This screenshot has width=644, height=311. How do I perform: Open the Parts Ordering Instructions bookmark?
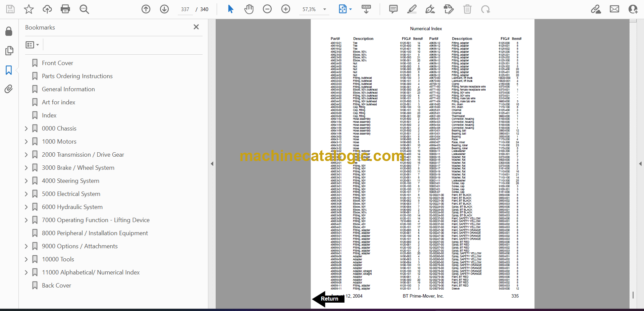[x=77, y=76]
